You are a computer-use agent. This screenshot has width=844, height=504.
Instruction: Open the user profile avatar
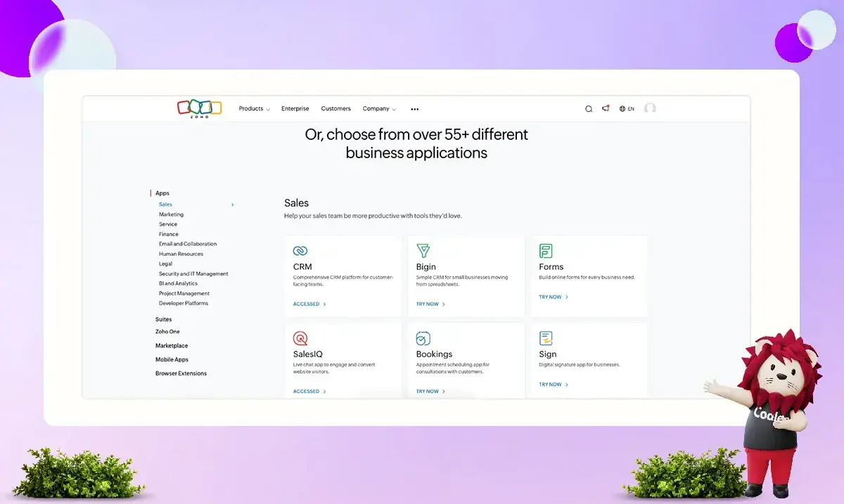650,108
